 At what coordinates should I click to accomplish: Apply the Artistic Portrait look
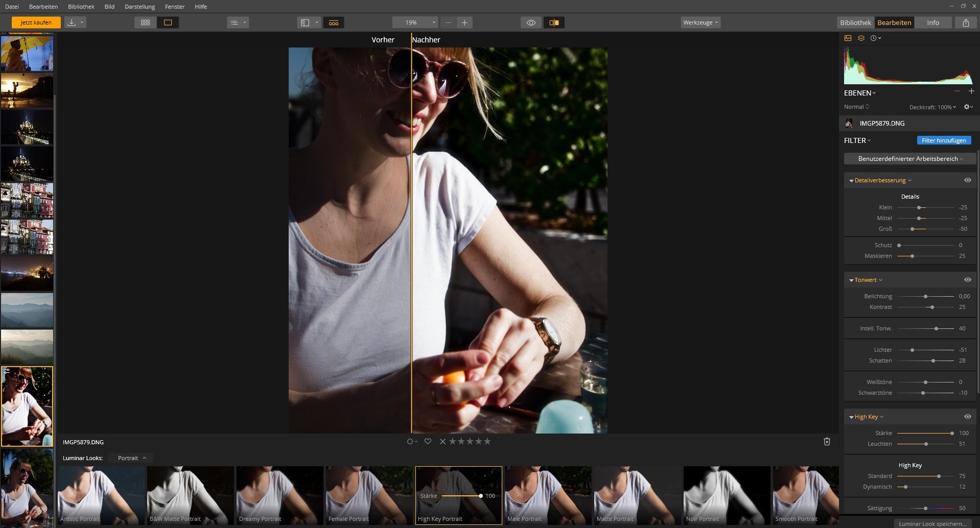point(101,495)
